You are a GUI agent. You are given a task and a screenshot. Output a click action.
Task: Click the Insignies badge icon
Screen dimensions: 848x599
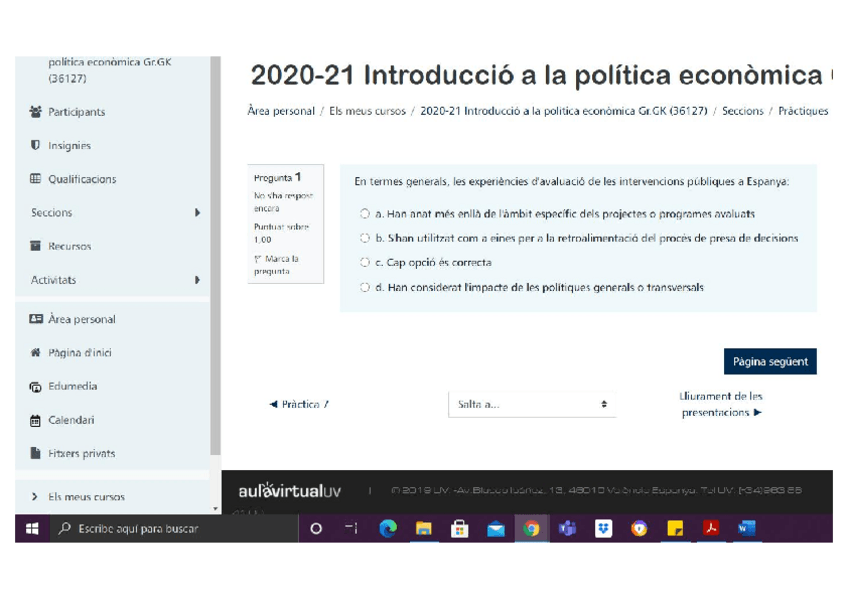click(x=35, y=145)
